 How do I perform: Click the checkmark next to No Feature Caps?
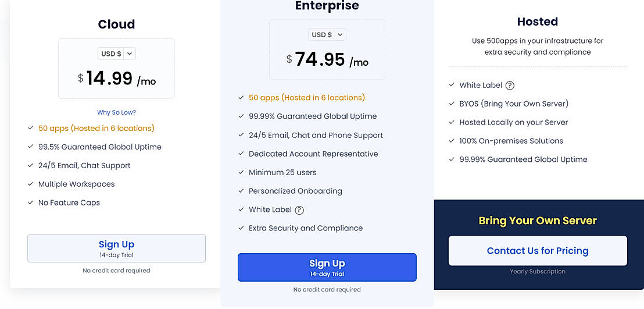coord(30,203)
